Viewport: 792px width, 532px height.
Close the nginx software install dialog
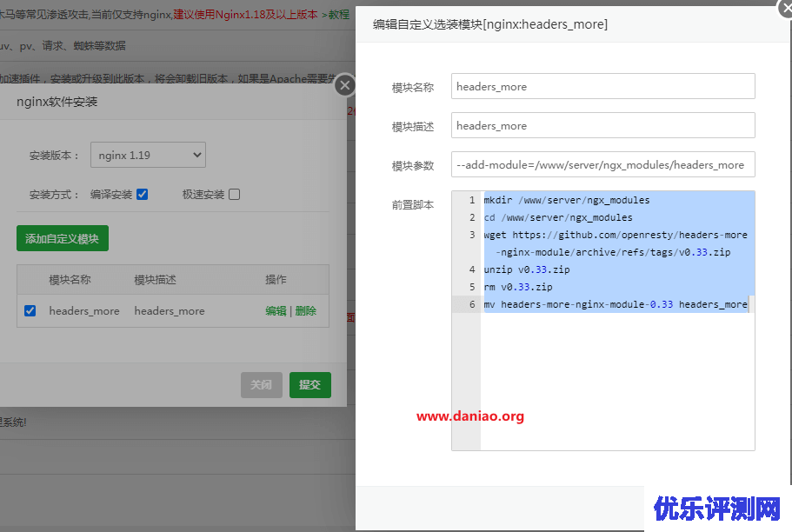tap(345, 85)
